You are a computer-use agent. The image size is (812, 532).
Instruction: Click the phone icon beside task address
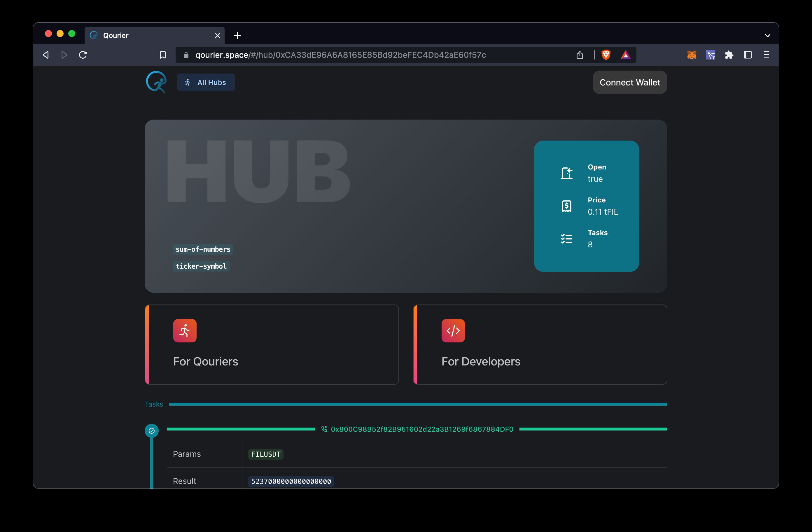tap(324, 429)
